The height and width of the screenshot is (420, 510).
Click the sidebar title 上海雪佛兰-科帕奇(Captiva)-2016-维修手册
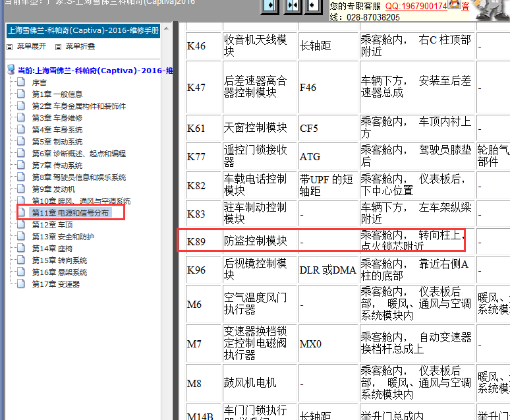83,30
